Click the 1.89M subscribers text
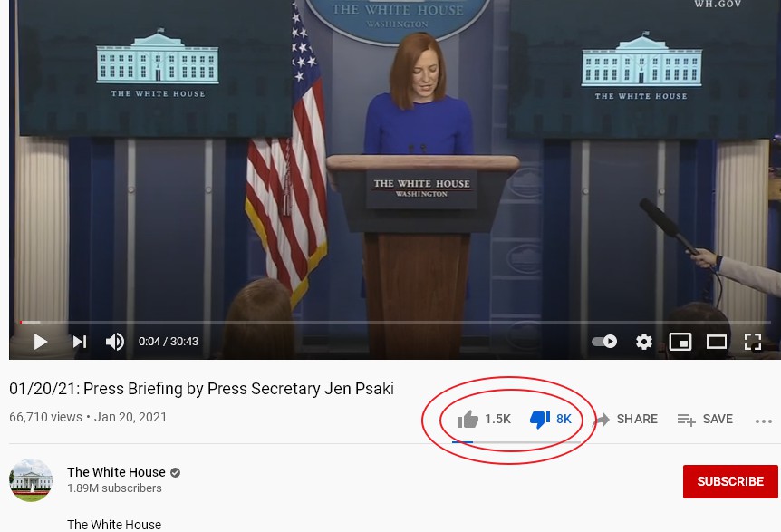 click(114, 488)
